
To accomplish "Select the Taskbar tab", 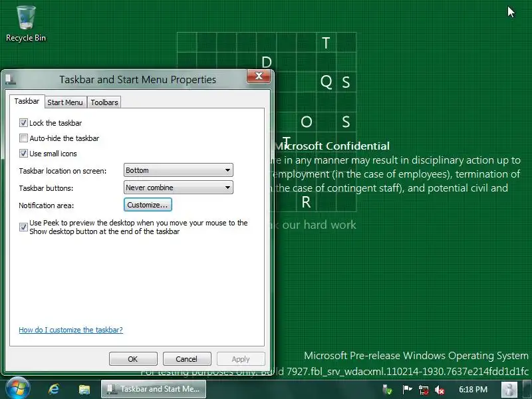I will click(27, 101).
